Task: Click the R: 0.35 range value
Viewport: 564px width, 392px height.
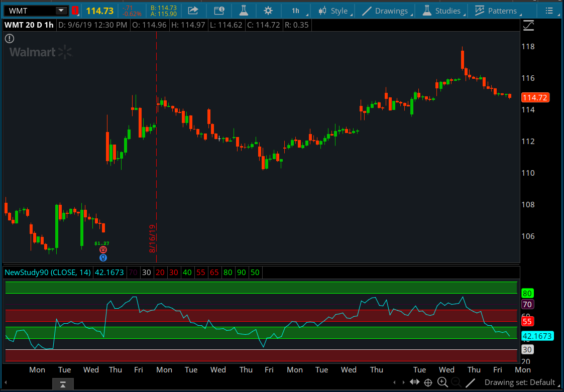Action: (x=296, y=25)
